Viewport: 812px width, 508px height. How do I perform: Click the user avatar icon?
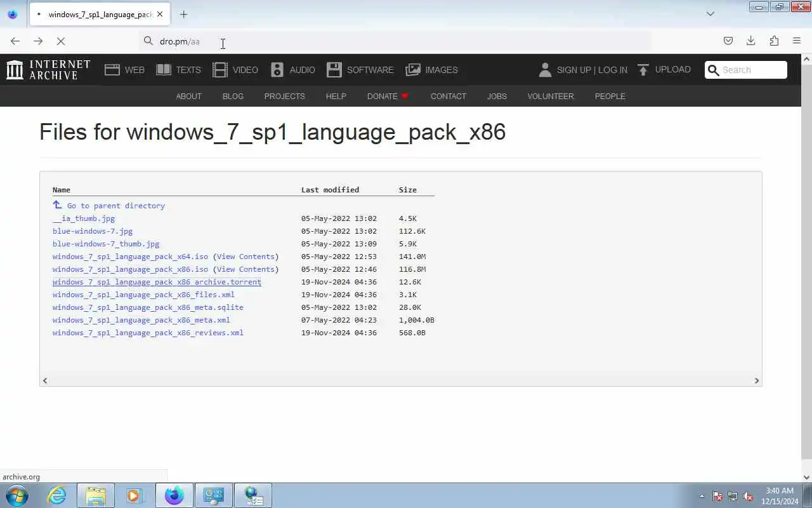[x=545, y=70]
